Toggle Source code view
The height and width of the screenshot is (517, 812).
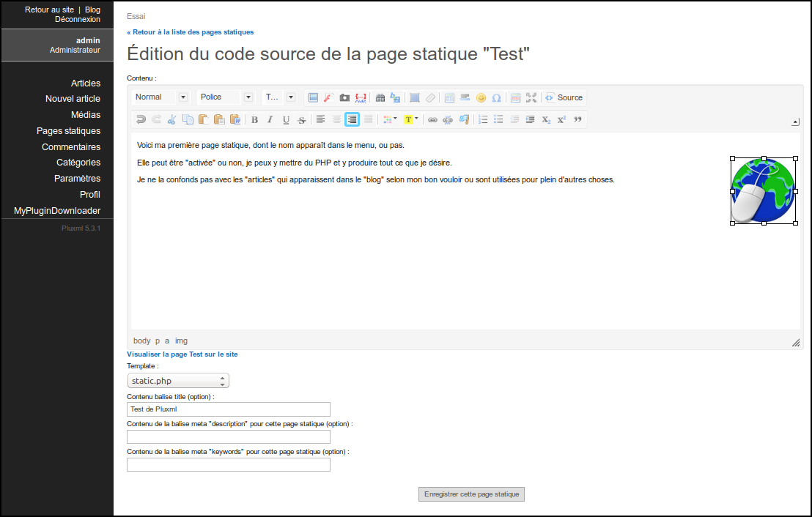(564, 97)
